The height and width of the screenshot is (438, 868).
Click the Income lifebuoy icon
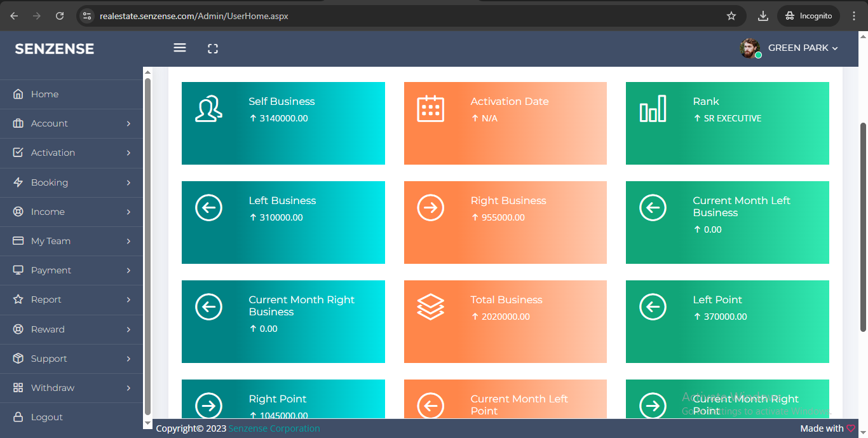(x=18, y=212)
